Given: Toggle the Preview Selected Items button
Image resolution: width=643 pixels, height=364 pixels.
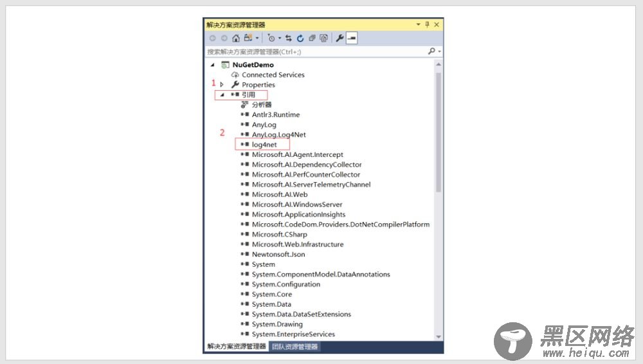Looking at the screenshot, I should pyautogui.click(x=352, y=38).
